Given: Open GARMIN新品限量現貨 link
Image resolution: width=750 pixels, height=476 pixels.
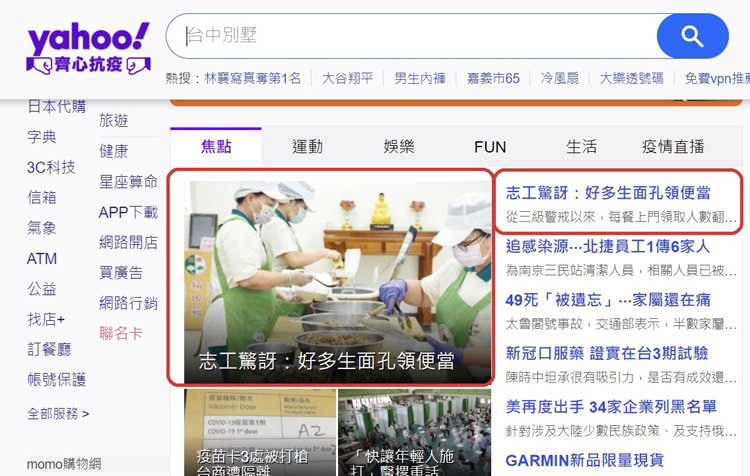Looking at the screenshot, I should coord(585,460).
